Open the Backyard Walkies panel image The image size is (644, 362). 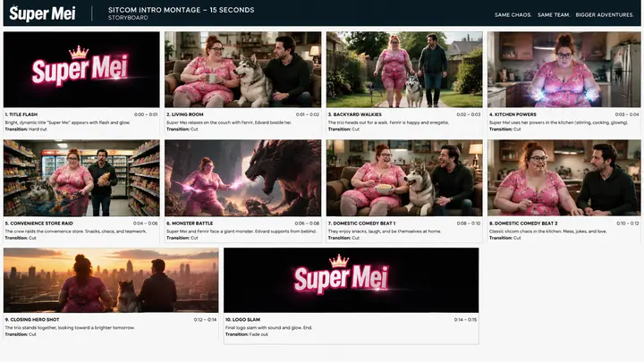(404, 70)
